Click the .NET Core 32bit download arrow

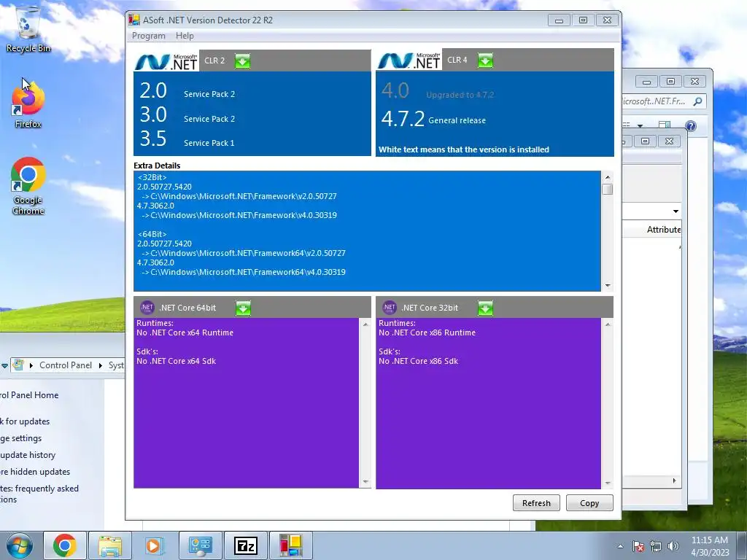(485, 308)
